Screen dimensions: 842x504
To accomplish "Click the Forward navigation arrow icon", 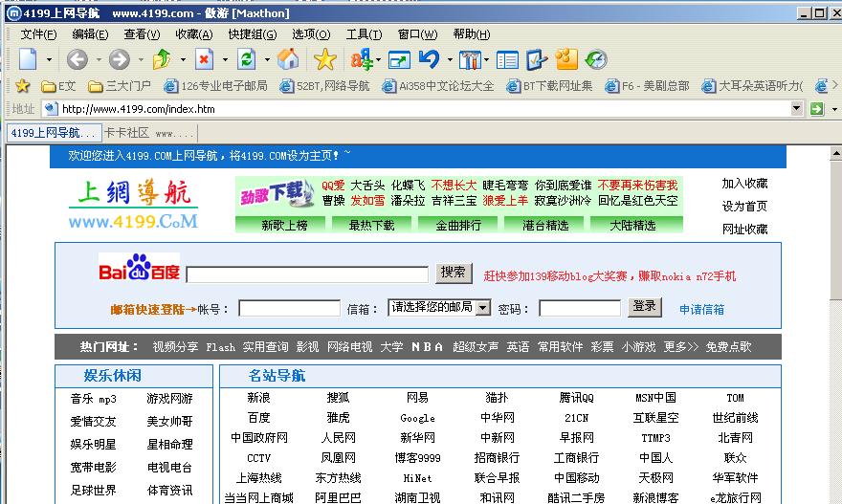I will tap(119, 60).
